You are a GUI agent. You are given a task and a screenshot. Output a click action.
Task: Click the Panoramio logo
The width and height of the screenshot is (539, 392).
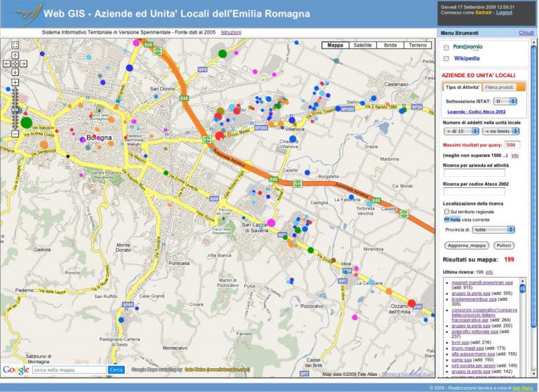(x=468, y=47)
